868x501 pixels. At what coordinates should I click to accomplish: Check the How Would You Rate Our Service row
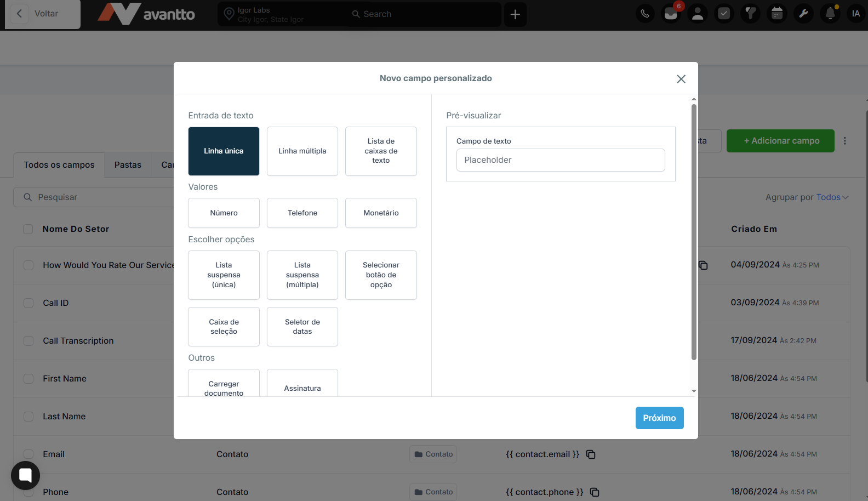coord(28,265)
